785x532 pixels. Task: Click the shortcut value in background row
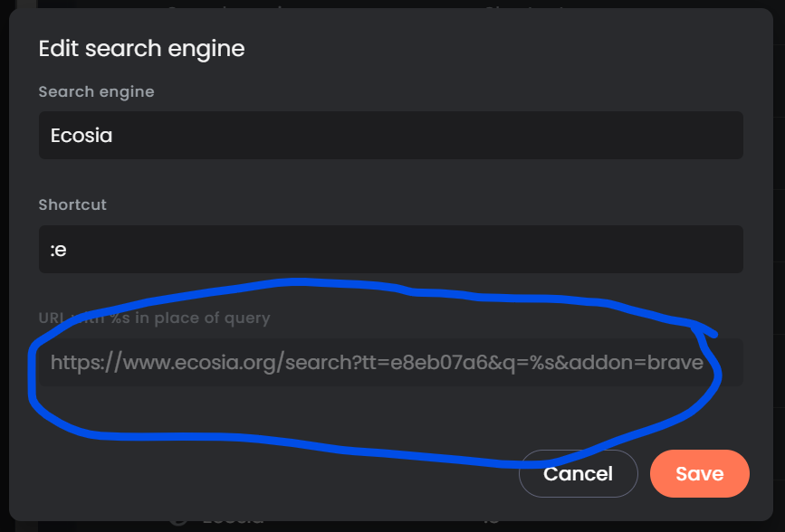click(x=491, y=520)
